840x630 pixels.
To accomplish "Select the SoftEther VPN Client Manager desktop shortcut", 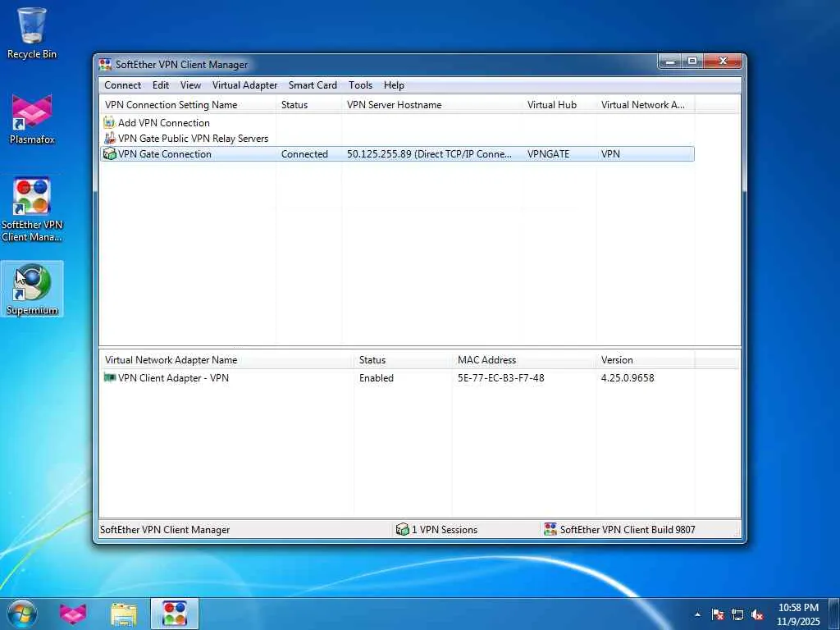I will (x=32, y=210).
